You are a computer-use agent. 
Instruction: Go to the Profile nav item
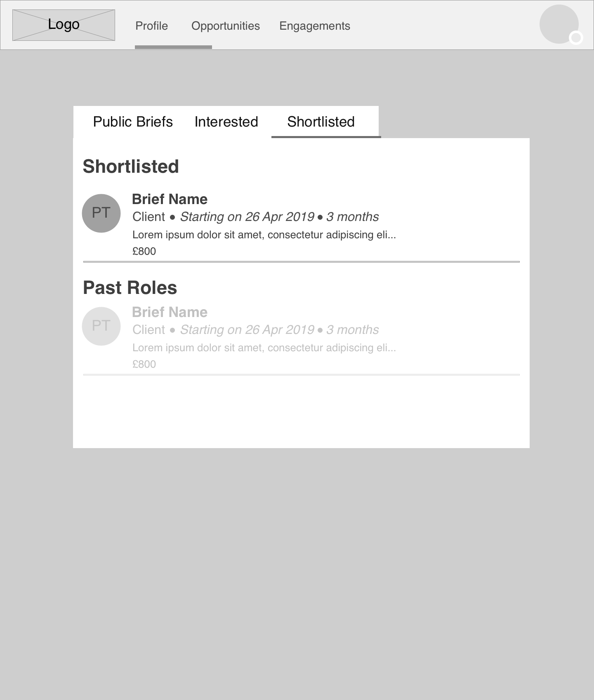152,26
